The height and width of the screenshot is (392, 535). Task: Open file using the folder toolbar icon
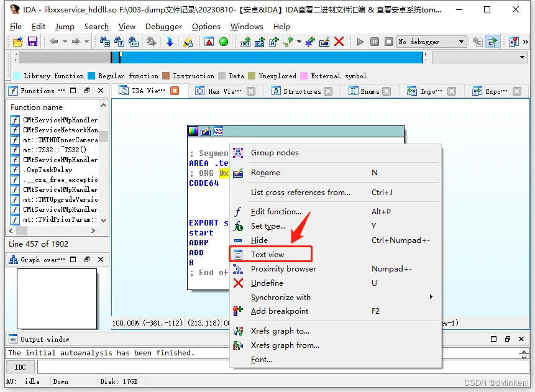pyautogui.click(x=18, y=42)
